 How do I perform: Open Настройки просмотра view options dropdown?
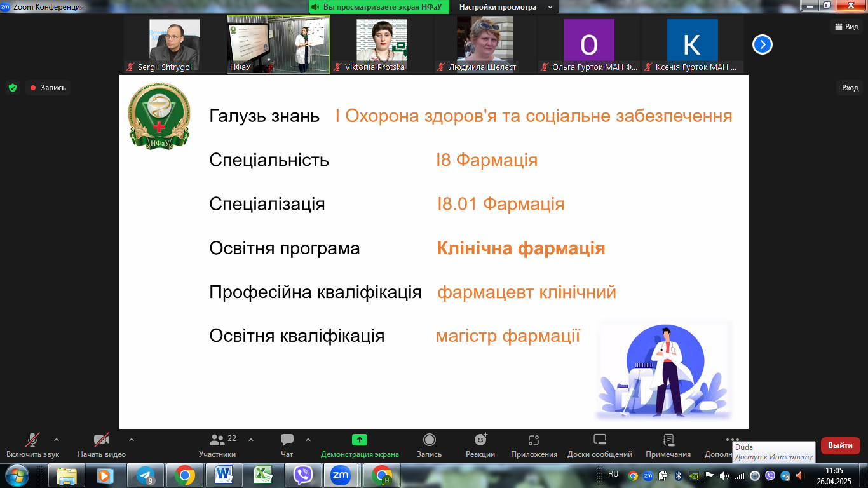tap(505, 7)
